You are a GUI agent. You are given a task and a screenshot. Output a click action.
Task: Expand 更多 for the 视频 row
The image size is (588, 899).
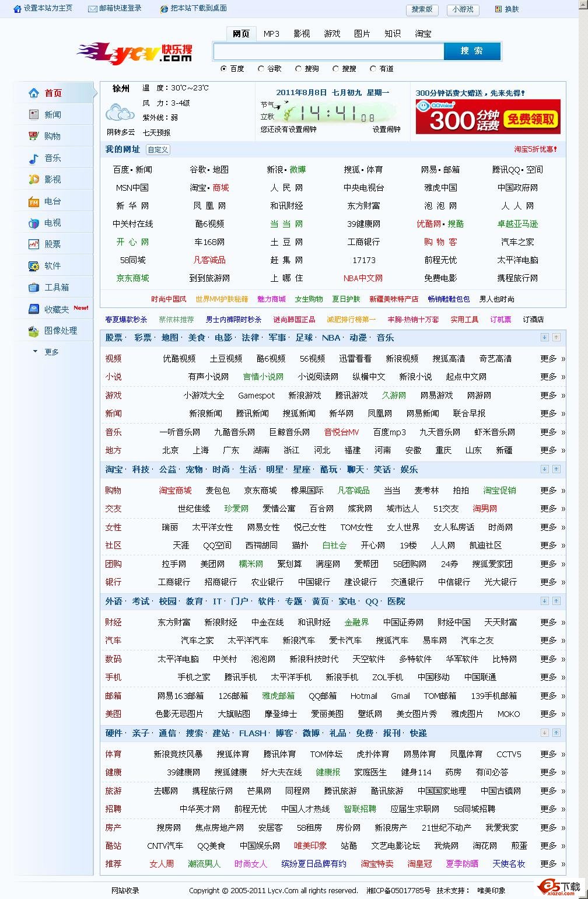point(552,359)
